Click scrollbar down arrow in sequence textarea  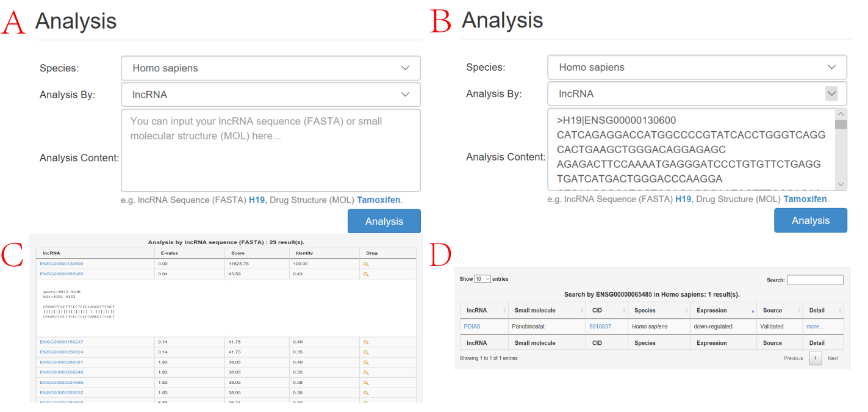(x=841, y=185)
